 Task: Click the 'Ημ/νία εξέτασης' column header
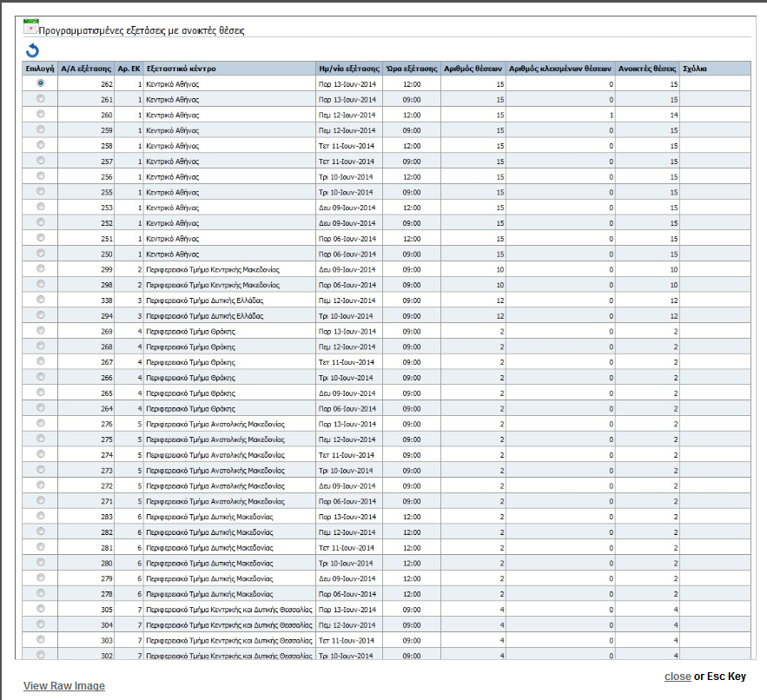point(349,69)
